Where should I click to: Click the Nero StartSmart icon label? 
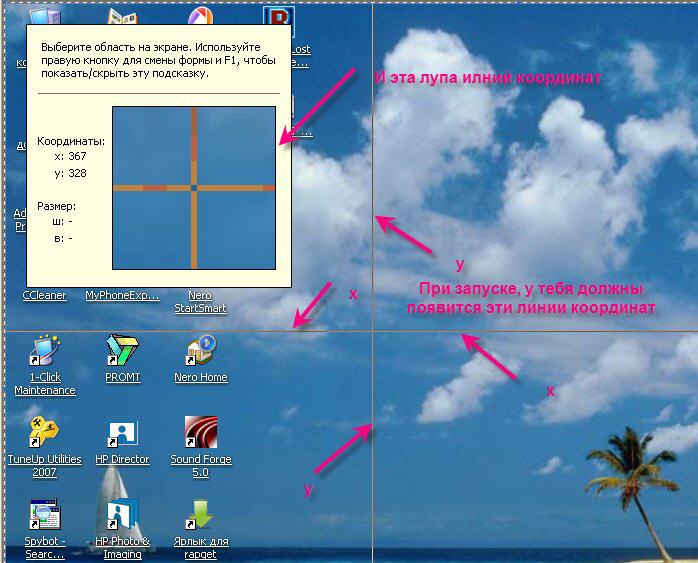coord(200,302)
